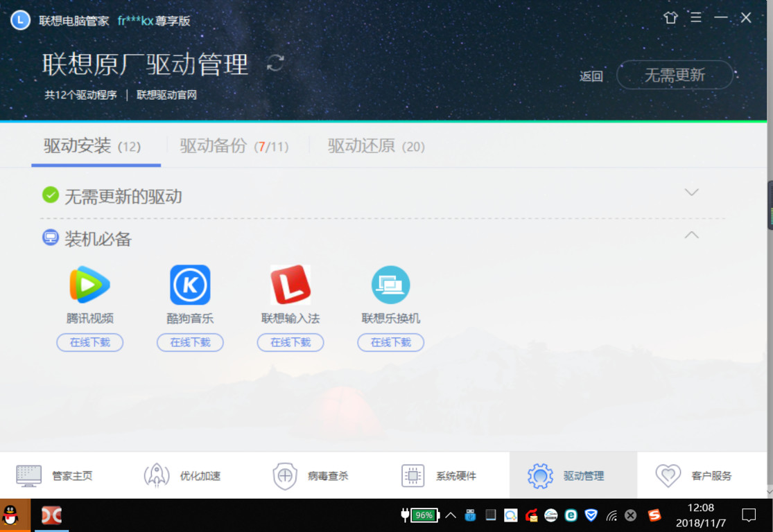Click 在线下载 button under 腾讯视频
Screen dimensions: 773x532
click(89, 342)
